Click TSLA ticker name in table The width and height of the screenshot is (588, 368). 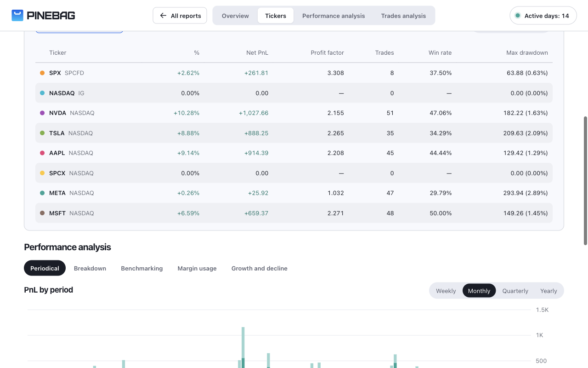(x=57, y=133)
